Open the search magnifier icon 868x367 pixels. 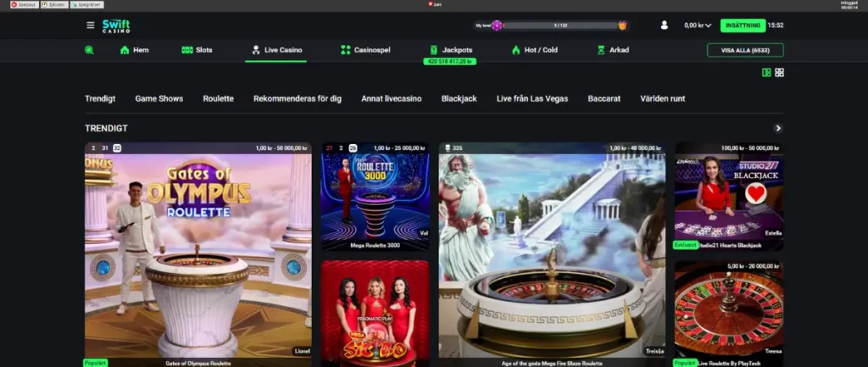coord(89,50)
